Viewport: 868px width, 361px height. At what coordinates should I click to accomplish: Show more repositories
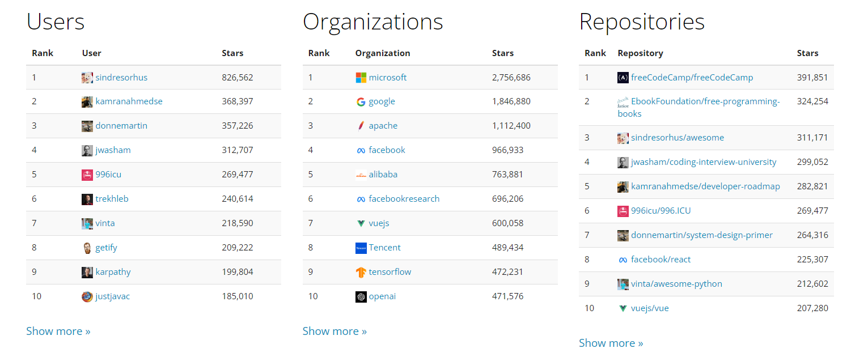pos(611,343)
